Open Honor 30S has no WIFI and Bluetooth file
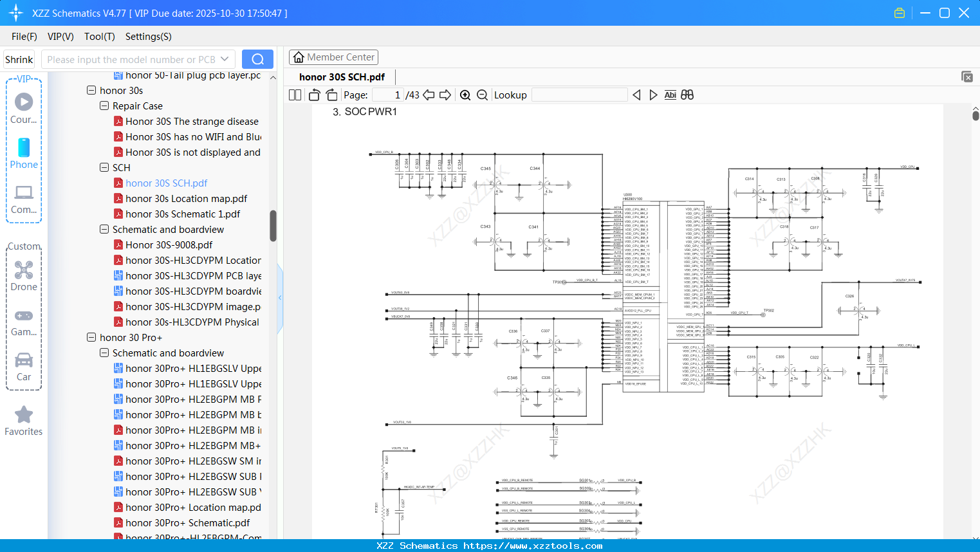980x552 pixels. click(193, 137)
